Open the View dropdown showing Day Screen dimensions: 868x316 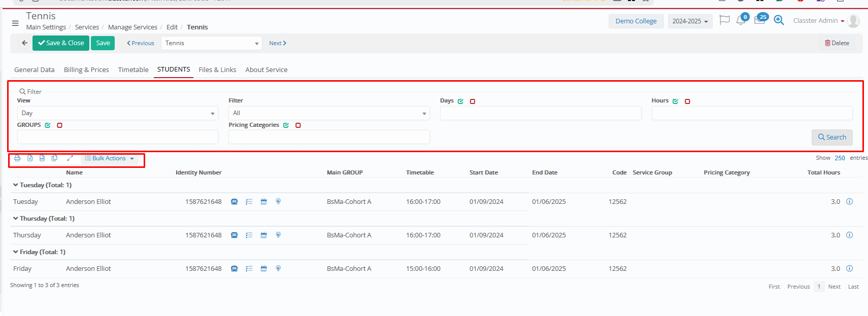117,113
